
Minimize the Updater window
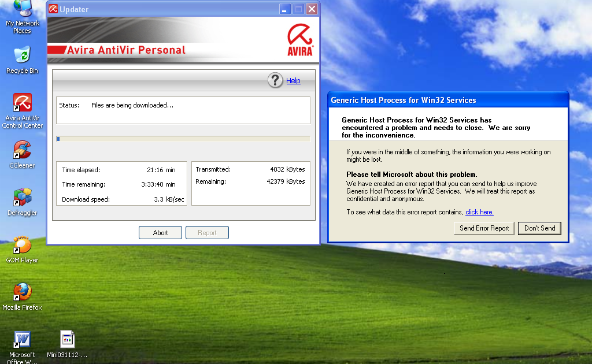(x=285, y=9)
